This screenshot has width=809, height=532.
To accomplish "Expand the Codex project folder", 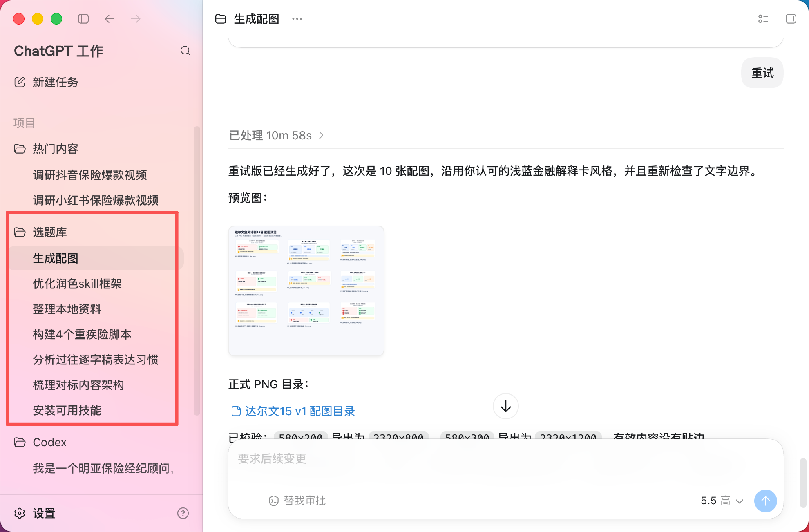I will click(x=20, y=442).
